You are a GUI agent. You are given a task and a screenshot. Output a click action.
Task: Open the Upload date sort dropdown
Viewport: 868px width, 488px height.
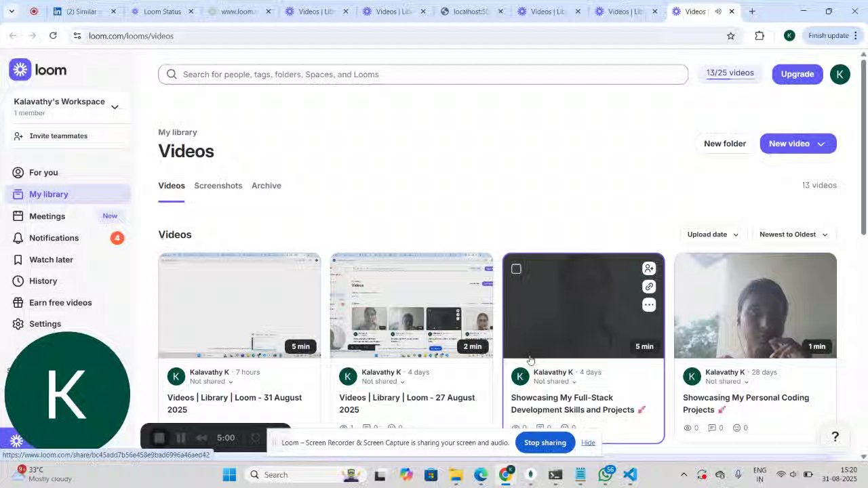[713, 235]
